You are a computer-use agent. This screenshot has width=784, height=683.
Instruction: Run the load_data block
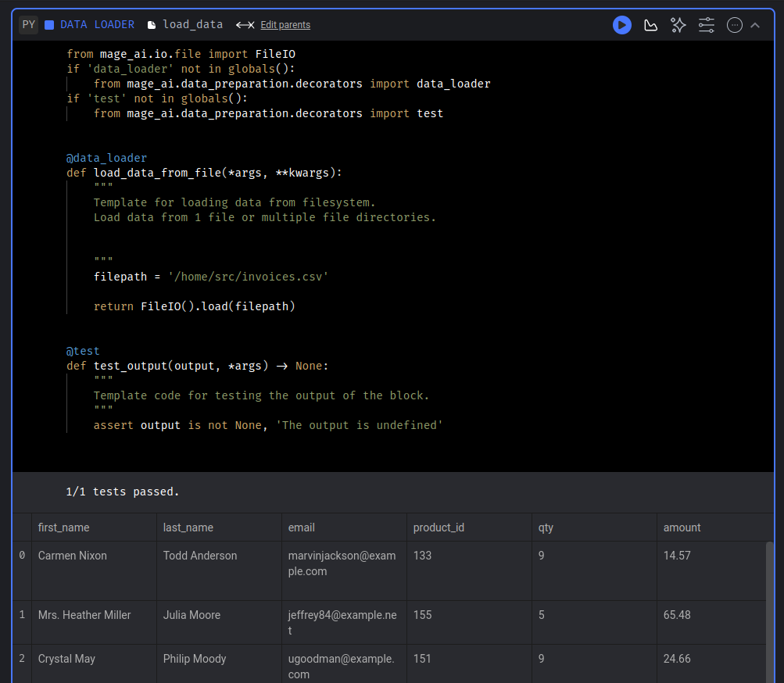coord(621,24)
